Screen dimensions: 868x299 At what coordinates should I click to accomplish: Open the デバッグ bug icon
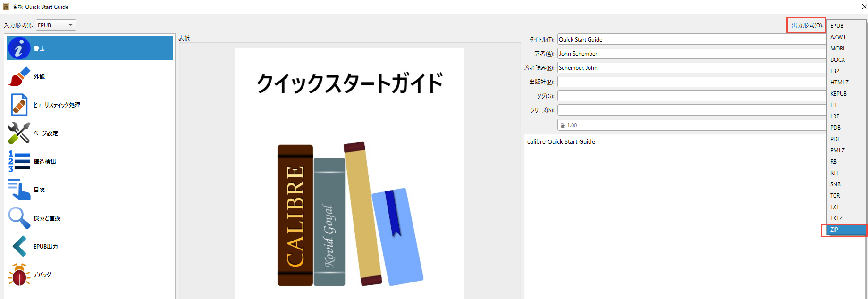19,274
